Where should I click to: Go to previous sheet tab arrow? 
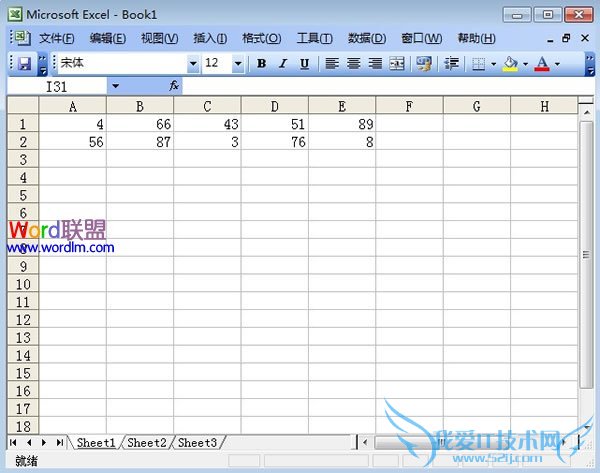pyautogui.click(x=29, y=443)
